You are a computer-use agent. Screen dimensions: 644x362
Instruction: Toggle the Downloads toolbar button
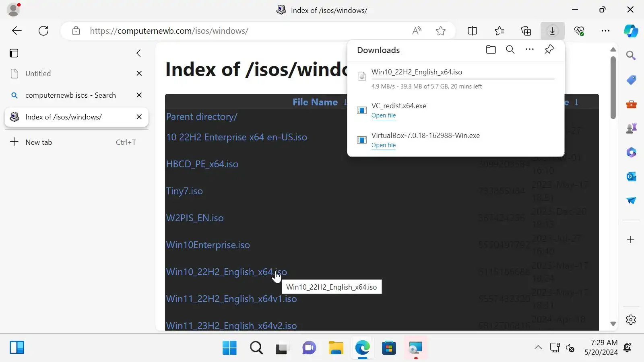coord(552,31)
